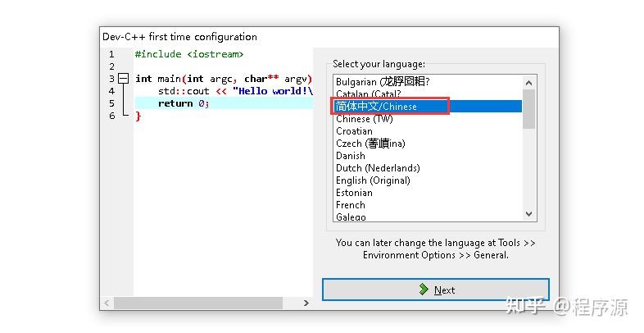Click the code preview horizontal scrollbar thumb
Screen dimensions: 644x333
pos(198,303)
